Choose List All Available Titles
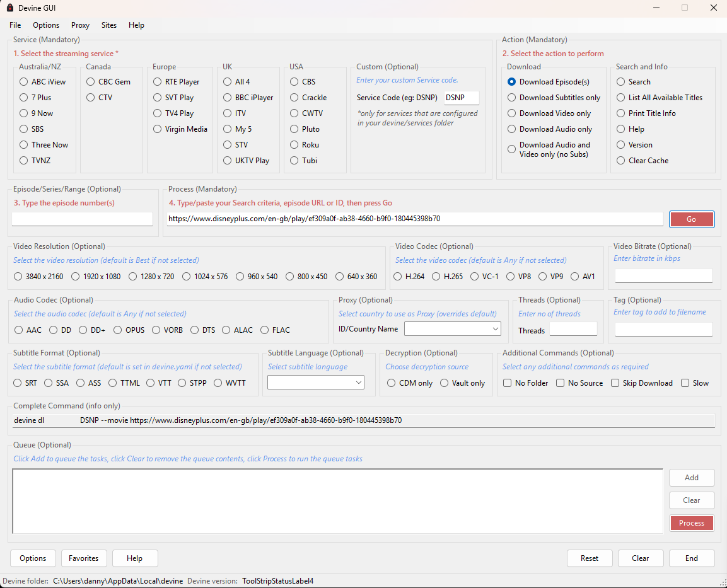727x588 pixels. click(x=660, y=97)
